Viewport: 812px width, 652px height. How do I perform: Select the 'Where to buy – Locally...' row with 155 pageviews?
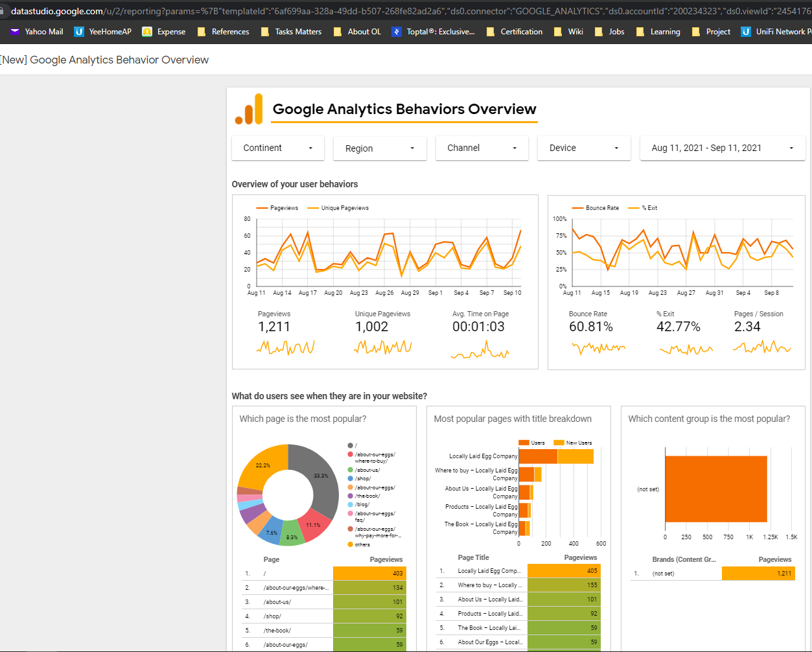click(518, 585)
